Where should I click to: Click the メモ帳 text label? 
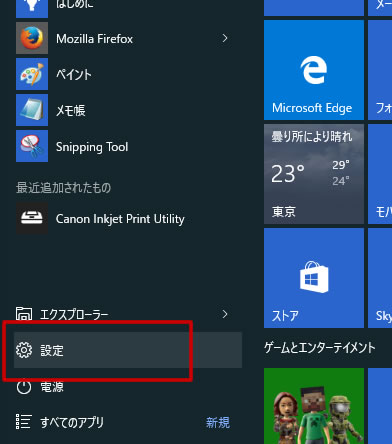[71, 111]
